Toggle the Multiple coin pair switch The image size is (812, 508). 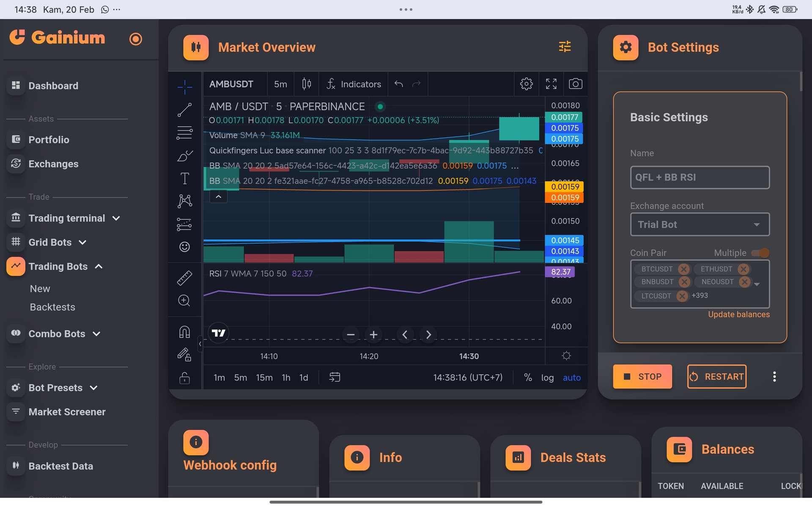click(760, 253)
